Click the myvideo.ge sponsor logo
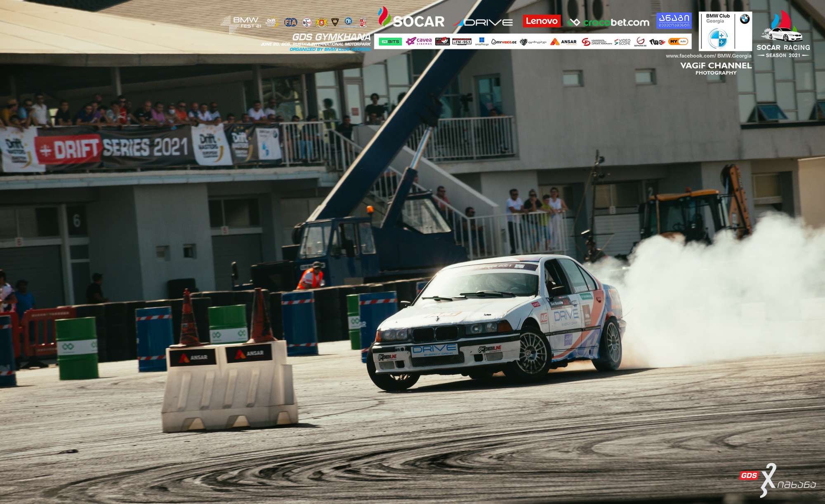The height and width of the screenshot is (504, 825). 504,42
